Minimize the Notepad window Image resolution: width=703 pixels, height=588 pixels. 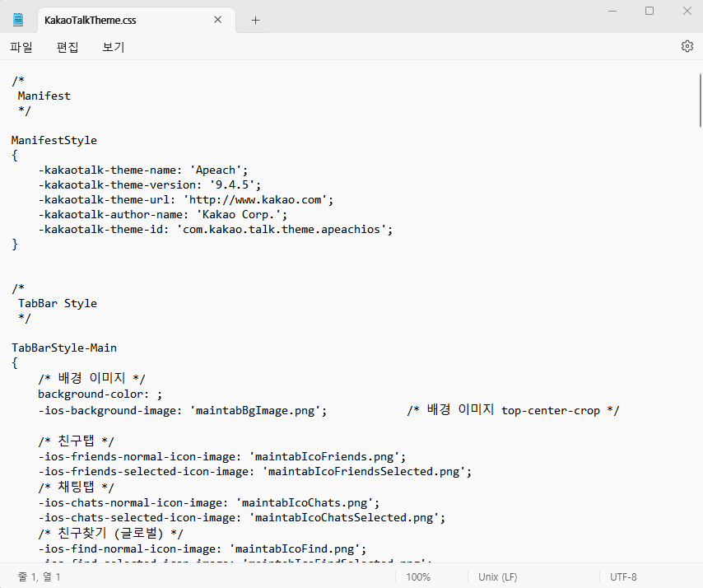click(612, 11)
